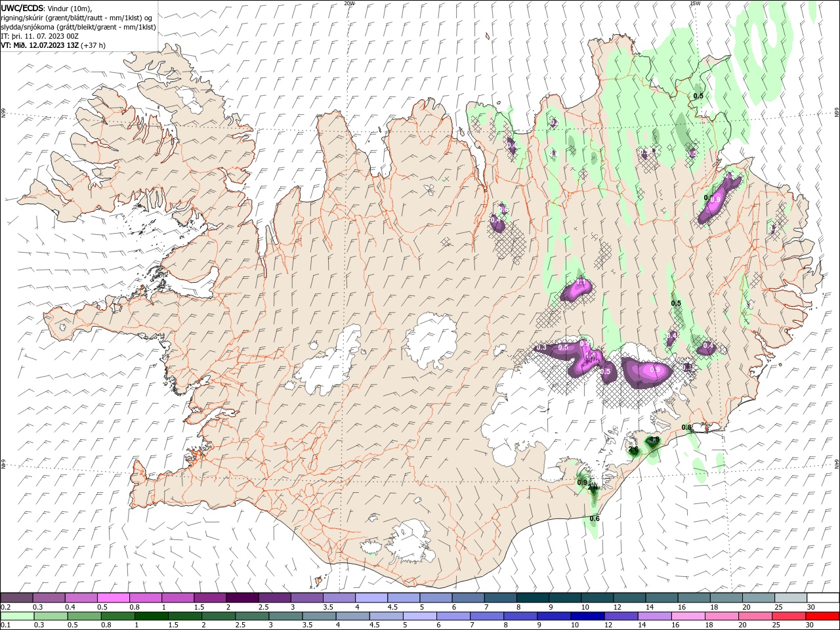
Task: Click the darkest green 1–1.5 rain swatch
Action: tap(152, 616)
